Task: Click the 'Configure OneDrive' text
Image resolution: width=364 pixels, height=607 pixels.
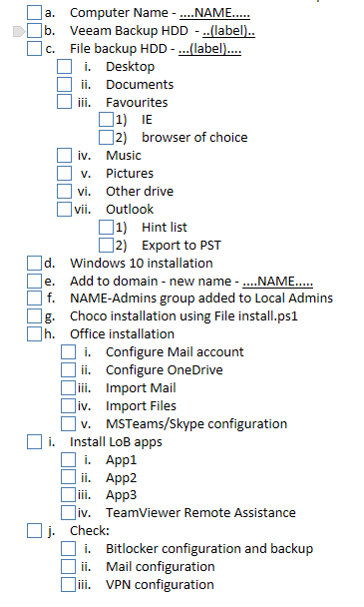Action: click(x=164, y=370)
